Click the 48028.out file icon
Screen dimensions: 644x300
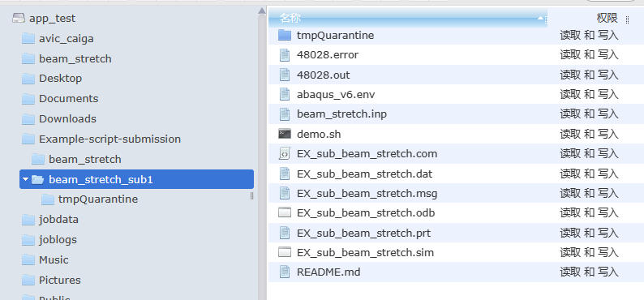pos(285,75)
